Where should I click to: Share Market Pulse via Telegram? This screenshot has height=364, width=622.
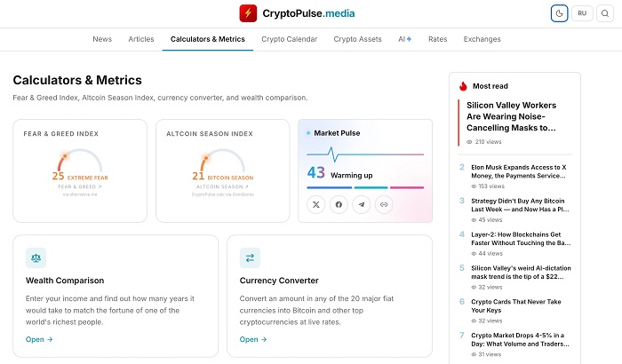(x=362, y=204)
